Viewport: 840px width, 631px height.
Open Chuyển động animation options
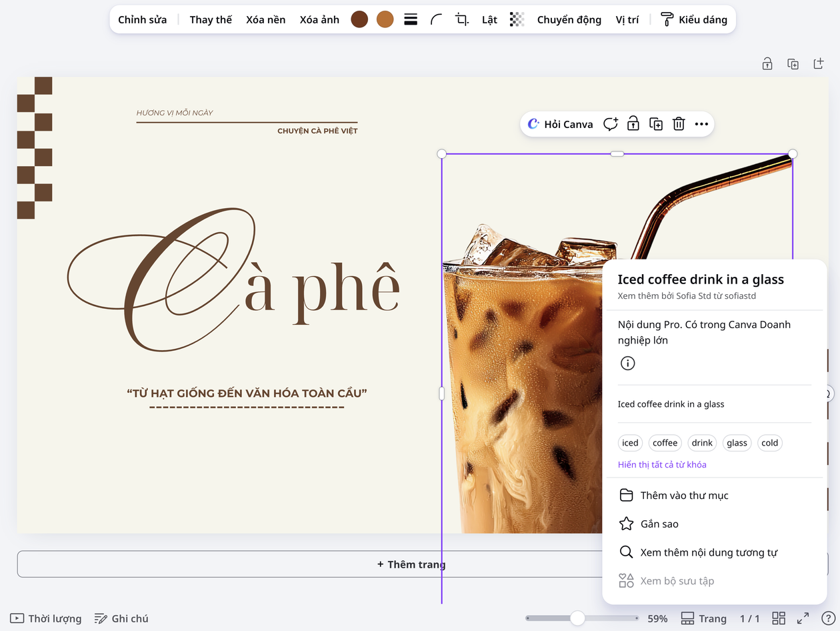click(569, 19)
